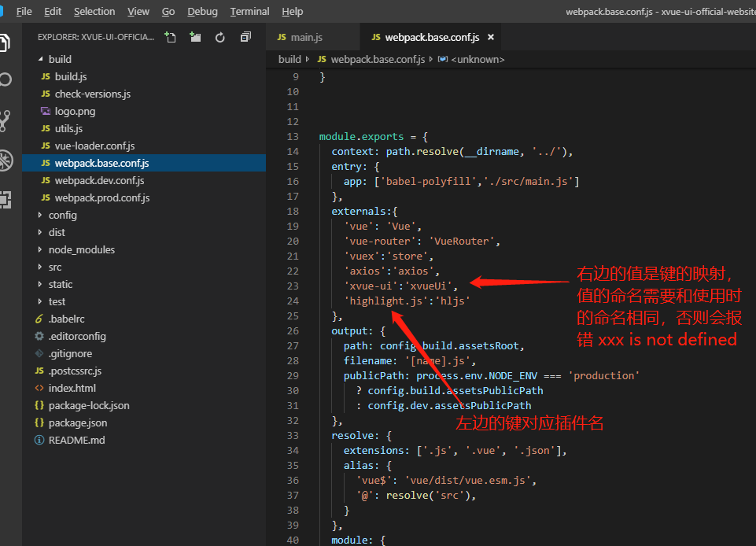Click the info icon of README.md

point(39,440)
